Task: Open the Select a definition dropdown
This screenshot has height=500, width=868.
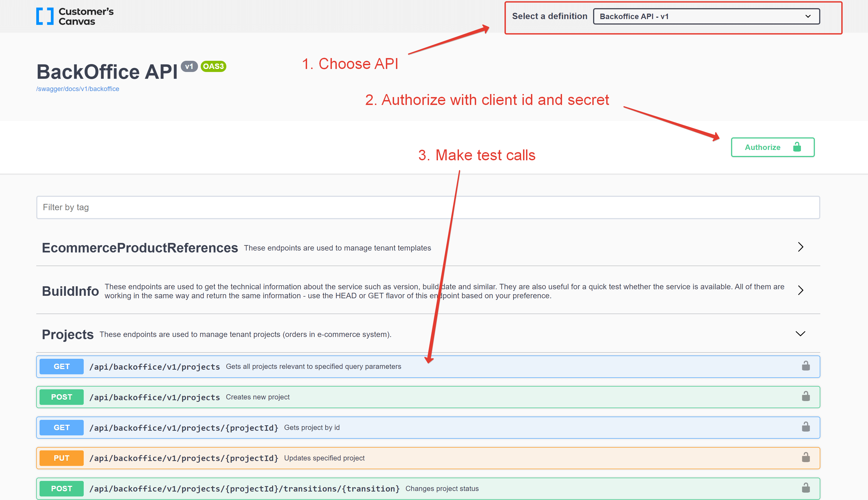Action: coord(706,16)
